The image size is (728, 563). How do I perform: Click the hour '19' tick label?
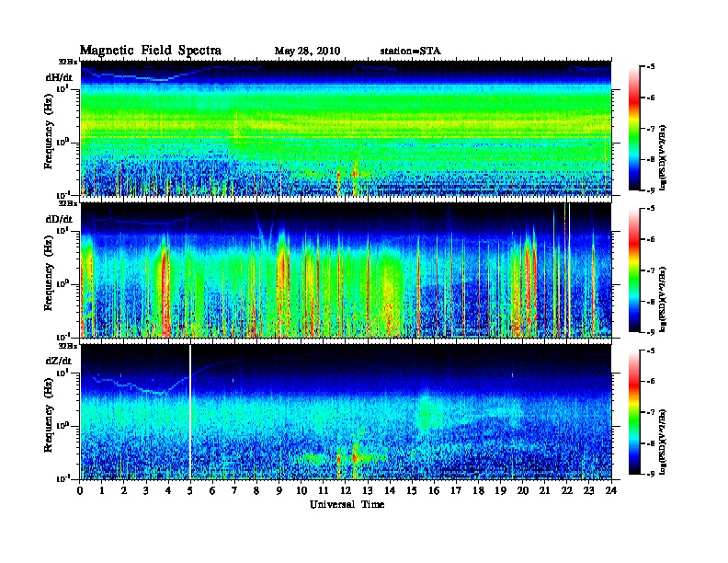(x=500, y=491)
